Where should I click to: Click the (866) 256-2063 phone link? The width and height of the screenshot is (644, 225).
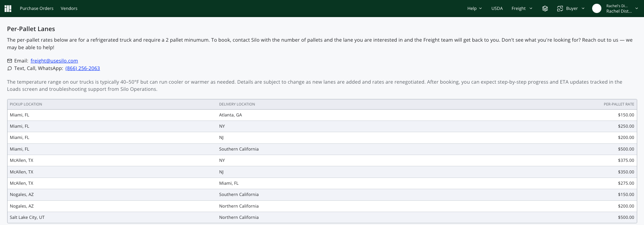pyautogui.click(x=83, y=68)
